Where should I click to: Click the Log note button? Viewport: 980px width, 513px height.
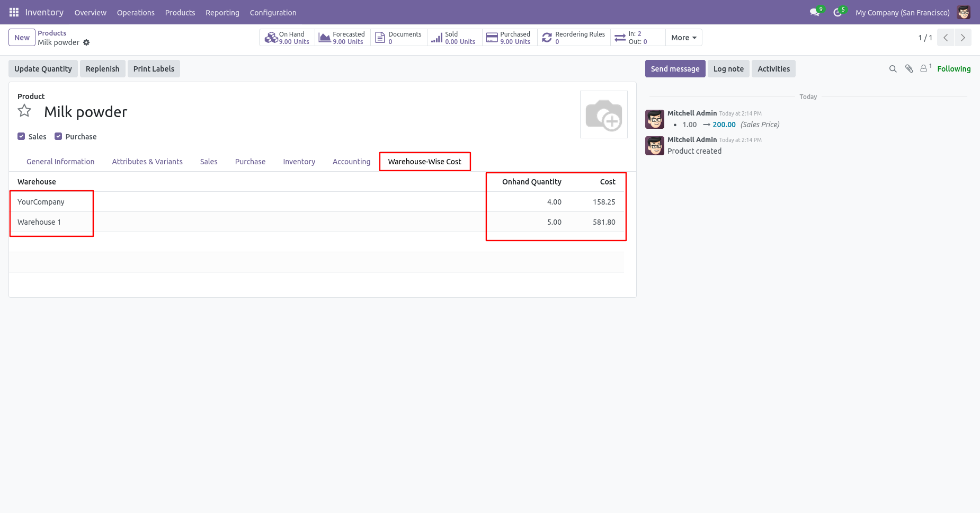(728, 69)
